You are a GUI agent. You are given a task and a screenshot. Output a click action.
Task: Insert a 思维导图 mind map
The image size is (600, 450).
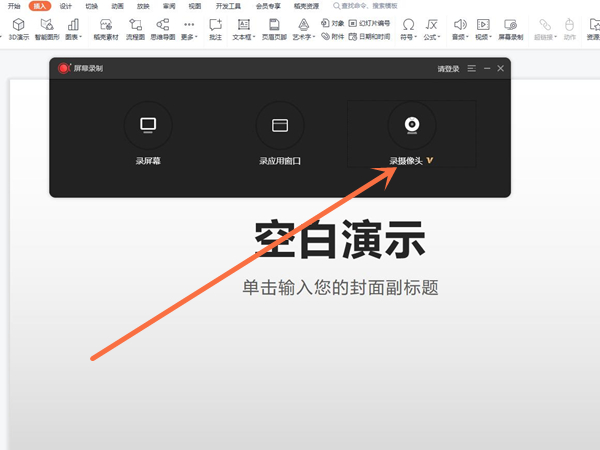tap(163, 29)
